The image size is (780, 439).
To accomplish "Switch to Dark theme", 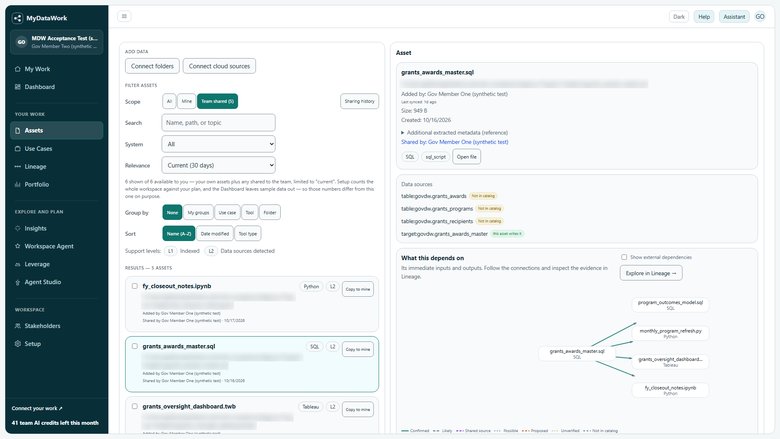I will [x=679, y=17].
